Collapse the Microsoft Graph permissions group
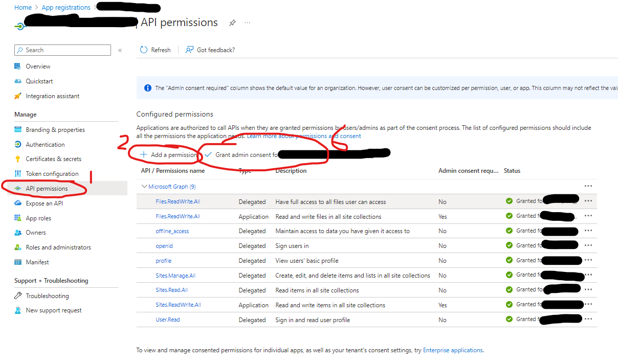The image size is (618, 364). tap(145, 186)
